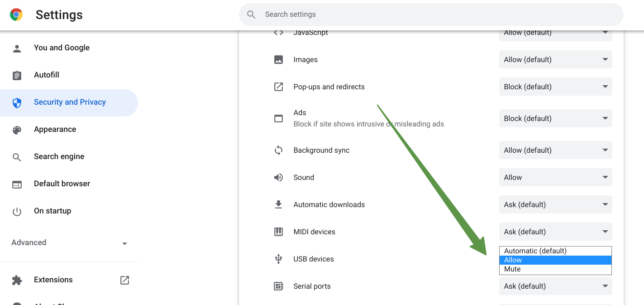Pick the highlighted Allow option
The image size is (644, 305).
point(555,260)
